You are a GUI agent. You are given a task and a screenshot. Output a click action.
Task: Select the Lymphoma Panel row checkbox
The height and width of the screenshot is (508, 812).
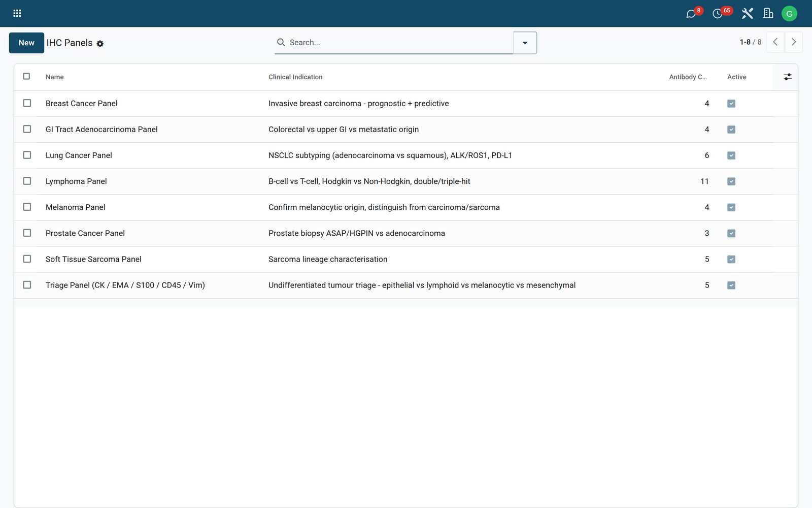coord(27,181)
